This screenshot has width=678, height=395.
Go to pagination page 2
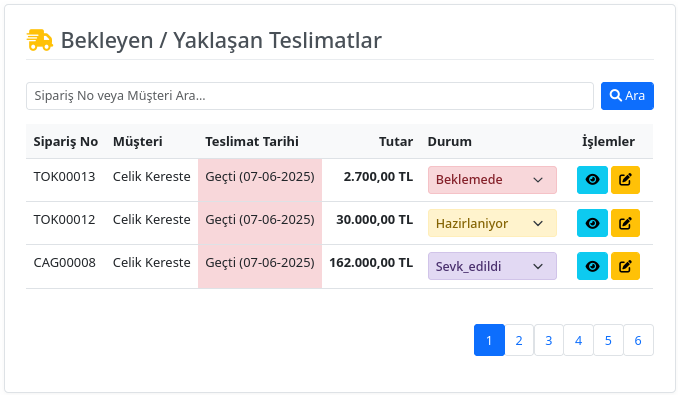(x=519, y=340)
